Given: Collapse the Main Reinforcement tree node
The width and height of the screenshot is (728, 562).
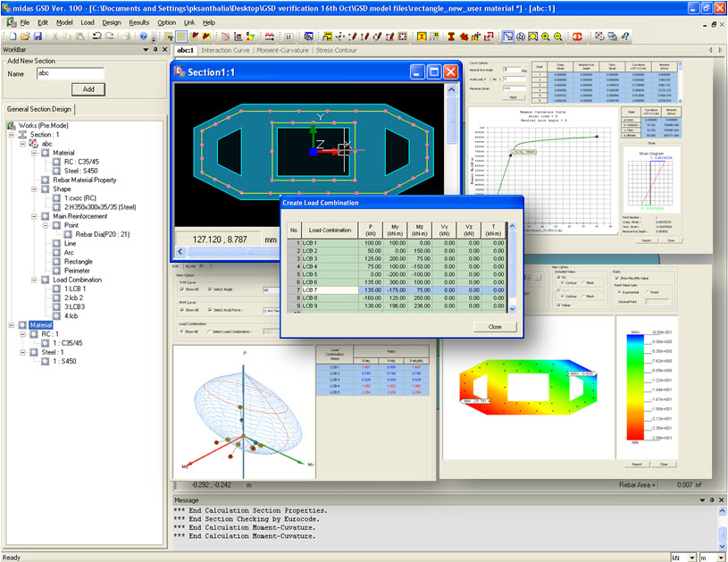Looking at the screenshot, I should pyautogui.click(x=32, y=216).
